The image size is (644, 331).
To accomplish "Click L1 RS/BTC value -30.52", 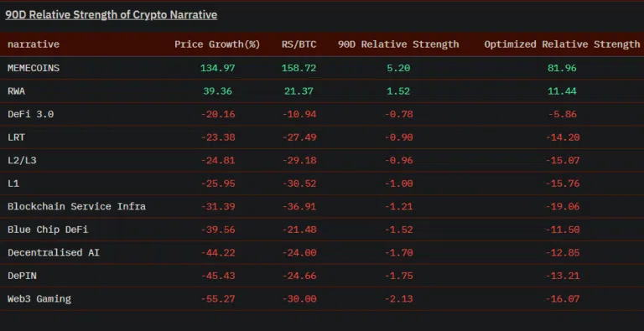I will [x=299, y=184].
